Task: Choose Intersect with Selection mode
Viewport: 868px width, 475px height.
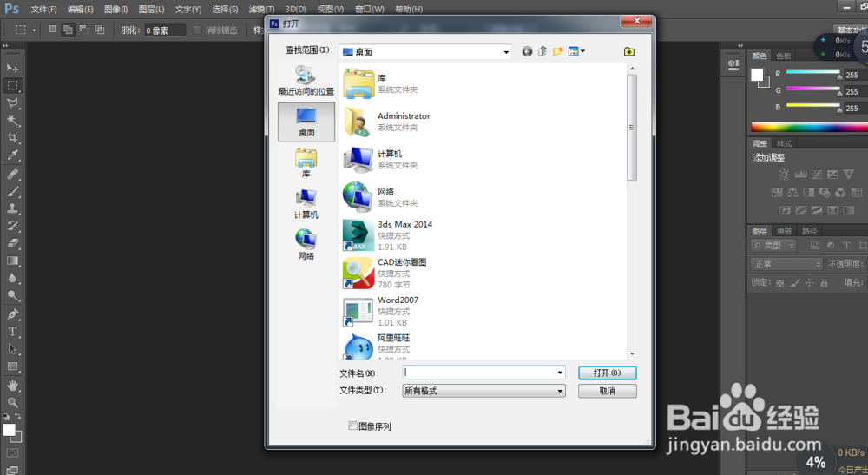Action: pyautogui.click(x=100, y=30)
